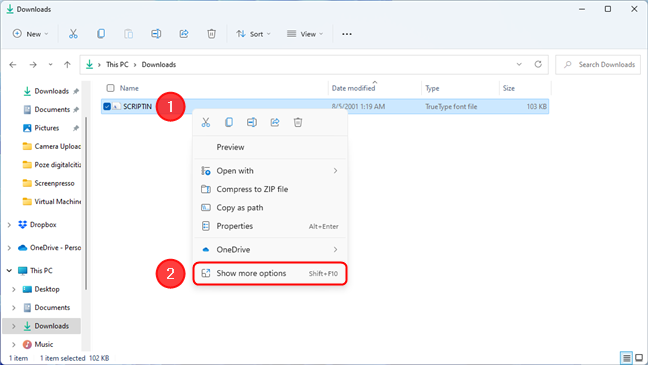Image resolution: width=648 pixels, height=365 pixels.
Task: Open the View dropdown menu
Action: pos(305,34)
